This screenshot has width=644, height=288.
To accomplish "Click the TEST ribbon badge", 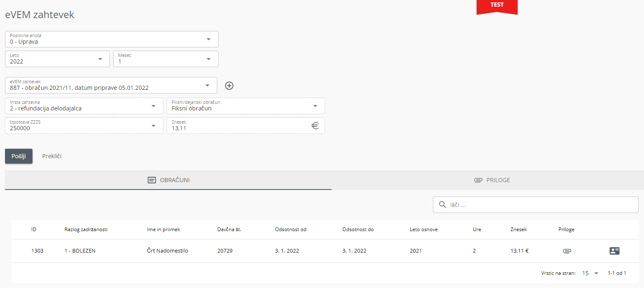I will (x=497, y=6).
